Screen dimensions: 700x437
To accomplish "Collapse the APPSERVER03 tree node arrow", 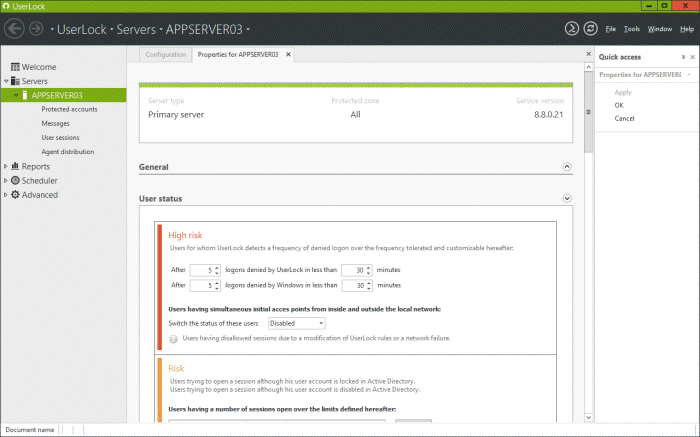I will pyautogui.click(x=16, y=95).
